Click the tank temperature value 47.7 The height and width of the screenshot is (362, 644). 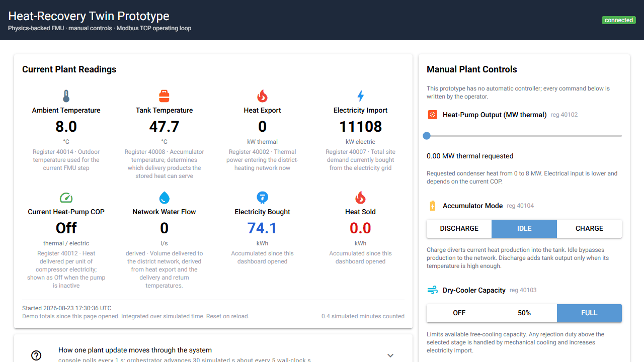pyautogui.click(x=164, y=126)
